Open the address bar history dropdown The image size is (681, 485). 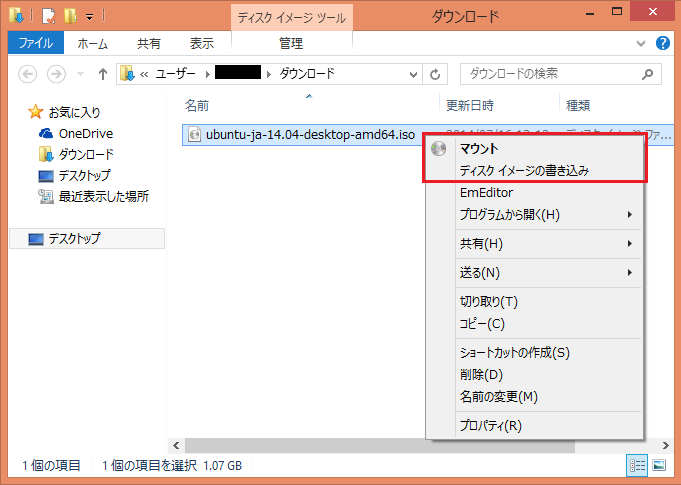pos(413,75)
